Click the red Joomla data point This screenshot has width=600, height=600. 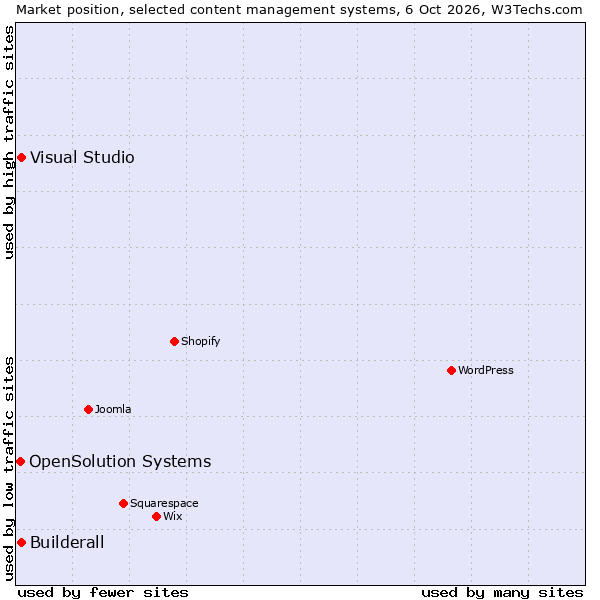[88, 409]
